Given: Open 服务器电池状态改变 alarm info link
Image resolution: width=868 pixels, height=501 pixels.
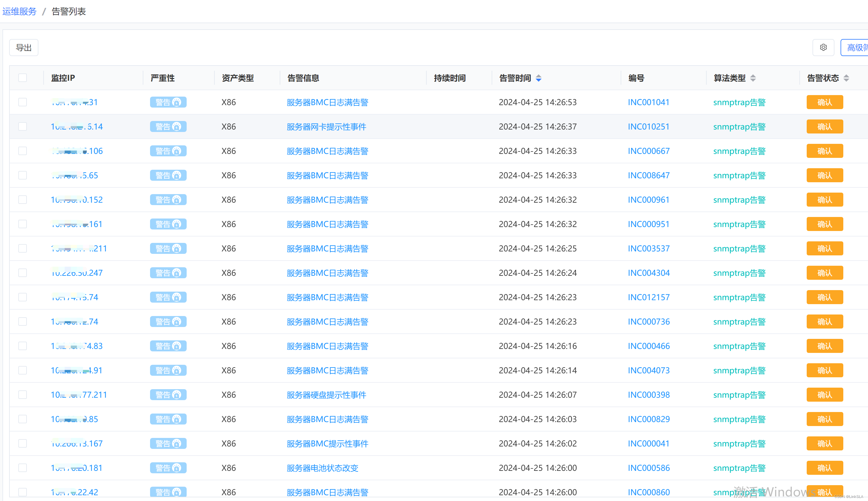Looking at the screenshot, I should point(322,468).
